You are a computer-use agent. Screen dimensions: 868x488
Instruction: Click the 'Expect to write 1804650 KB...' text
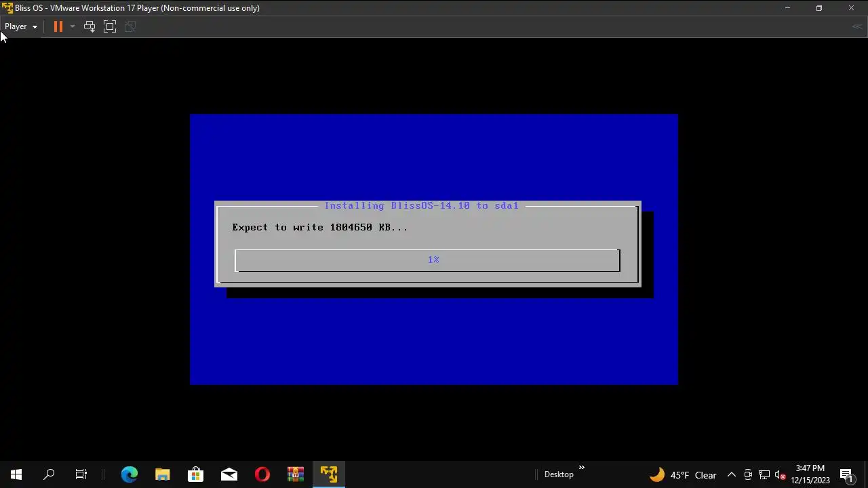click(320, 227)
